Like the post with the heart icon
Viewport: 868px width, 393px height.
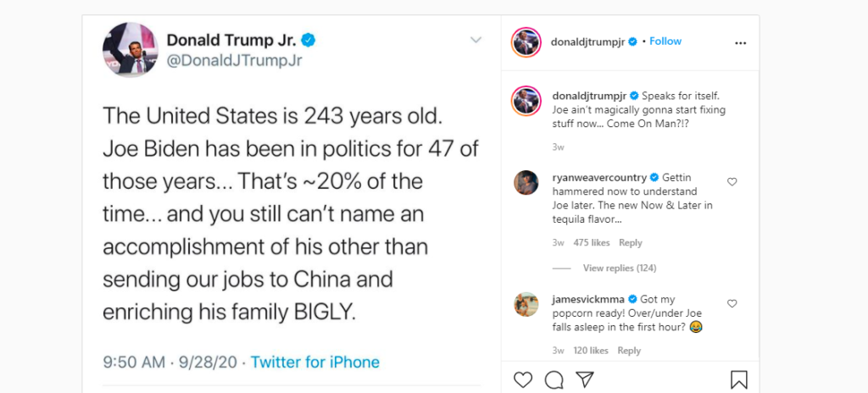click(x=523, y=379)
